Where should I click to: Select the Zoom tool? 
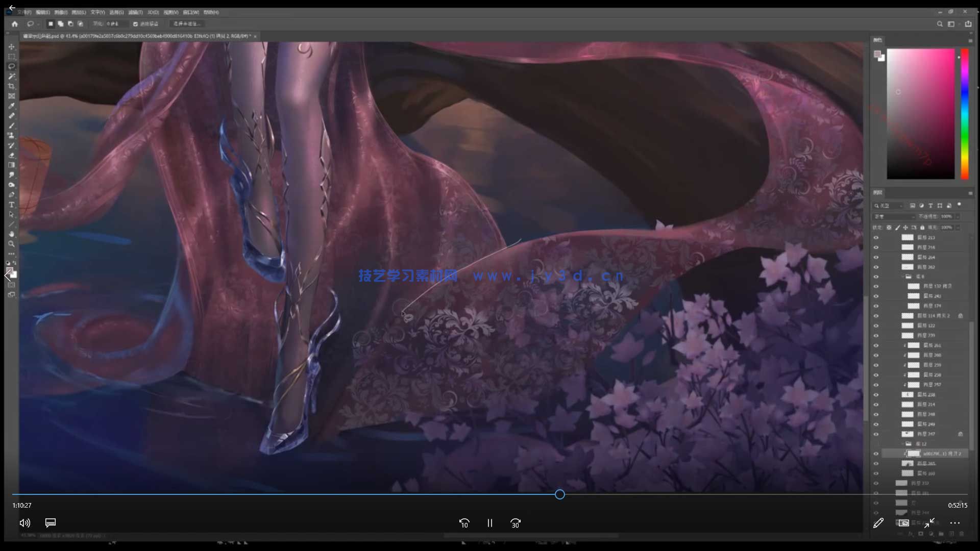click(11, 244)
